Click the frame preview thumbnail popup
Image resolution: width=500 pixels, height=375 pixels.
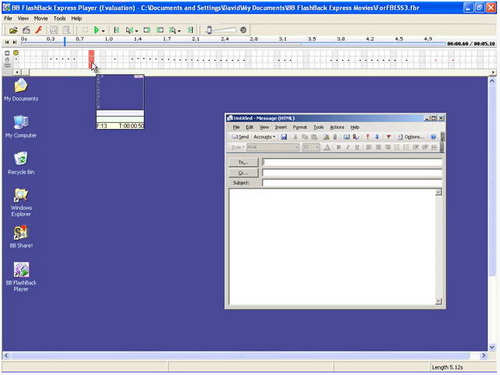click(x=120, y=102)
